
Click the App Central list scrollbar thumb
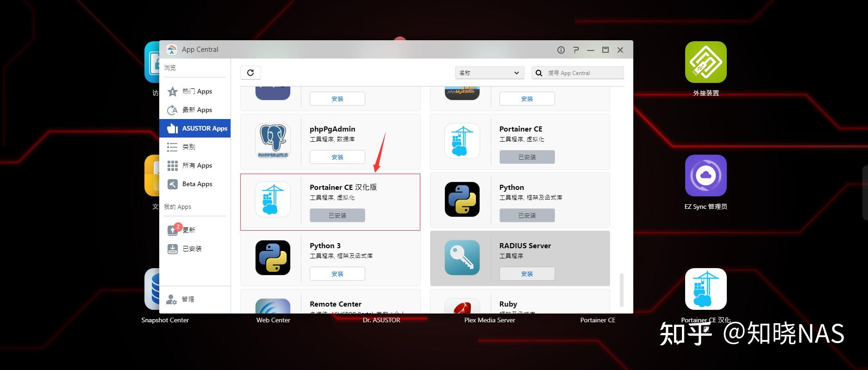coord(621,290)
